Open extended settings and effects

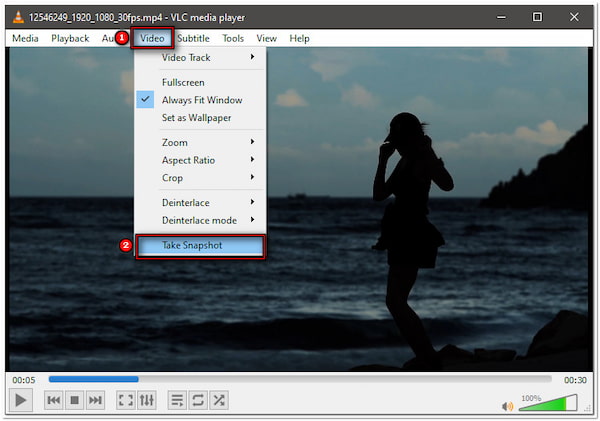147,400
